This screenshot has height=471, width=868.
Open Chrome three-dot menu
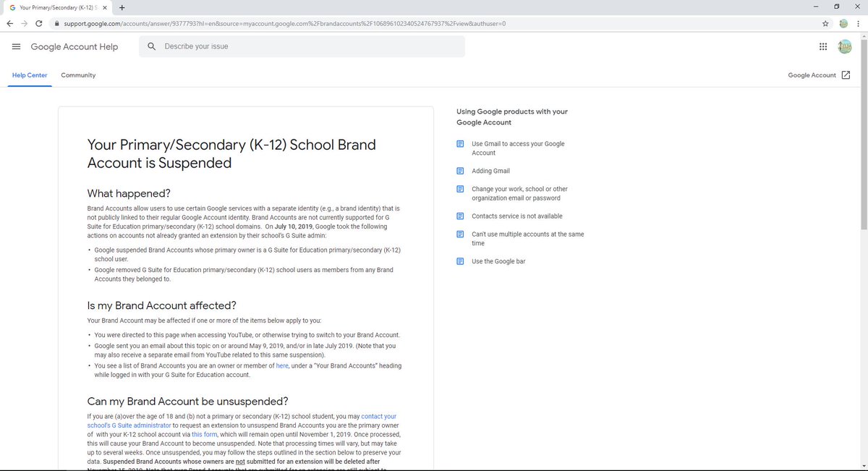pos(859,23)
